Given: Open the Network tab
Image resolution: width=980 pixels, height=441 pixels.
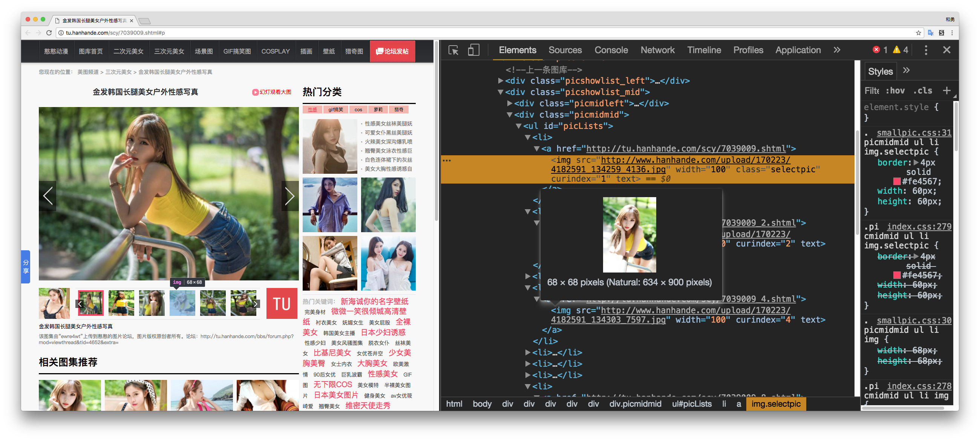Looking at the screenshot, I should pos(657,50).
